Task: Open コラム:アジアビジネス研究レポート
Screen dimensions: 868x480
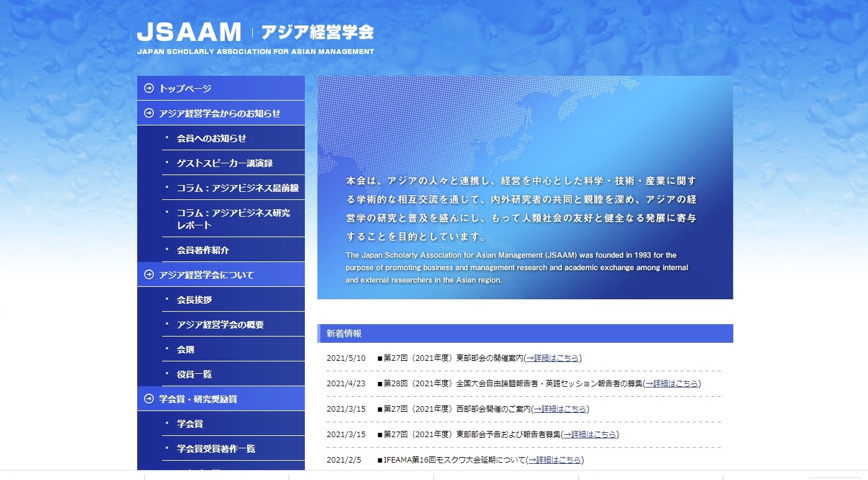Action: (x=233, y=219)
